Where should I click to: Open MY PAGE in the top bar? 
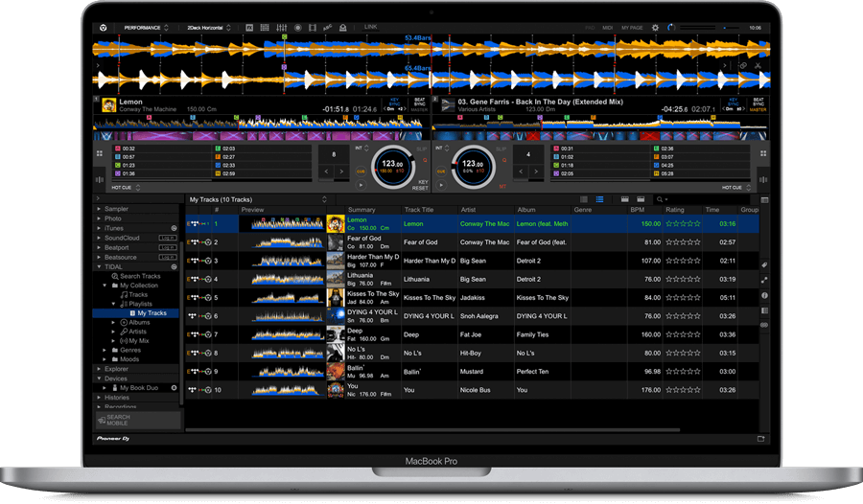pyautogui.click(x=632, y=28)
